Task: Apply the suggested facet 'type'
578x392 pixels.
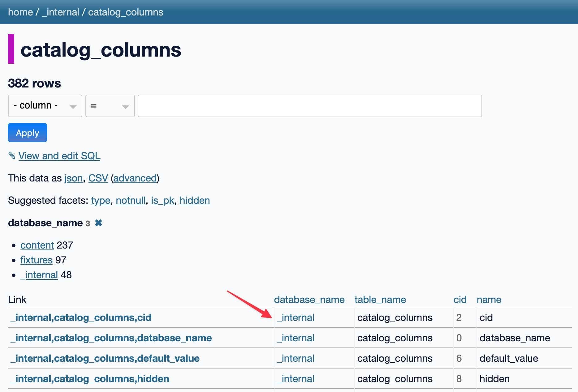Action: tap(101, 201)
